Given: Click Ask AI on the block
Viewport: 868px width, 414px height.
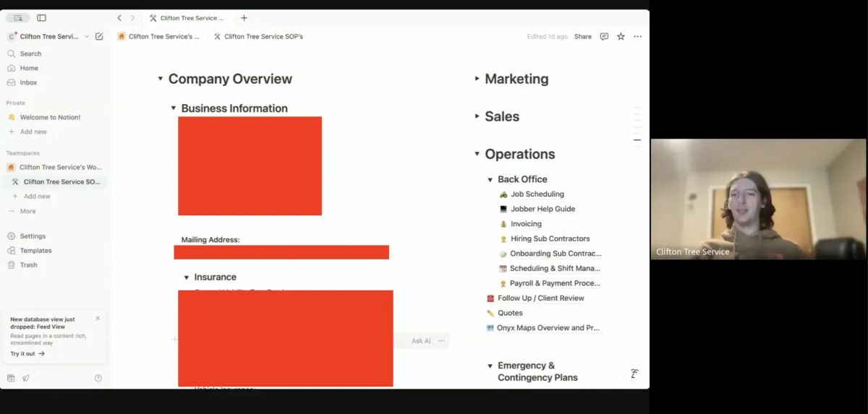Looking at the screenshot, I should click(421, 341).
